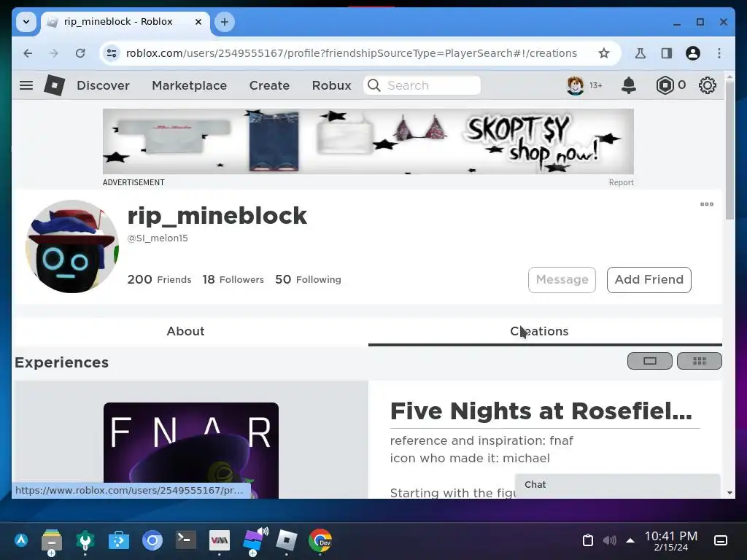Click the Add Friend button
747x560 pixels.
click(649, 280)
